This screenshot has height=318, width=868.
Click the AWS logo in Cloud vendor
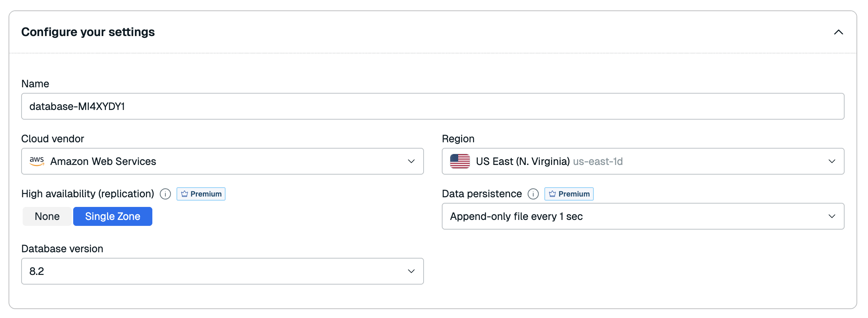pyautogui.click(x=37, y=161)
